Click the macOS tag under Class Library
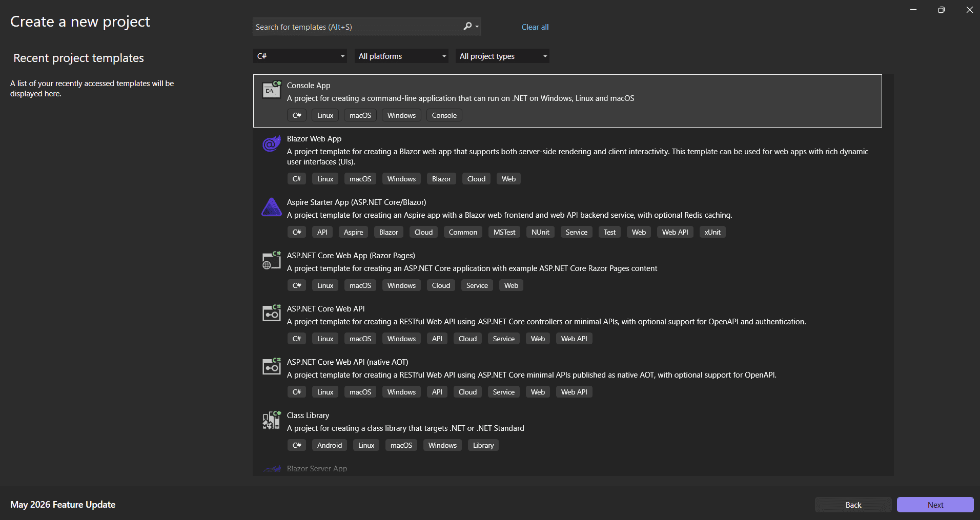Viewport: 980px width, 520px height. (401, 445)
